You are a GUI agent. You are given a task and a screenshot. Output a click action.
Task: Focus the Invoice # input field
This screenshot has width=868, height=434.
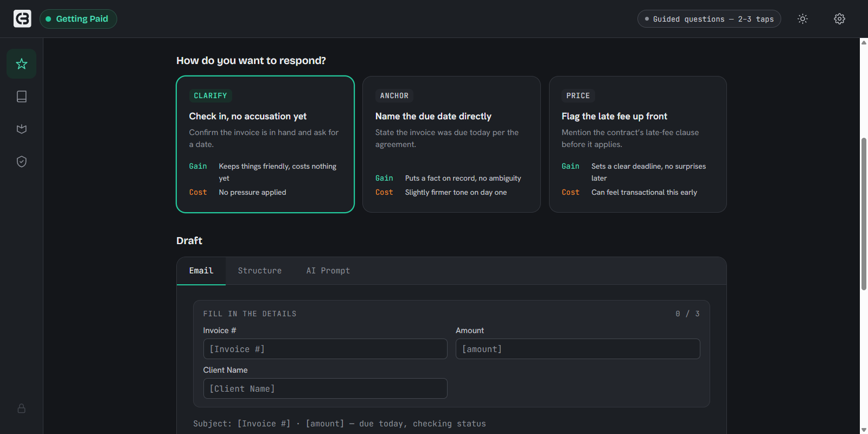click(x=325, y=349)
